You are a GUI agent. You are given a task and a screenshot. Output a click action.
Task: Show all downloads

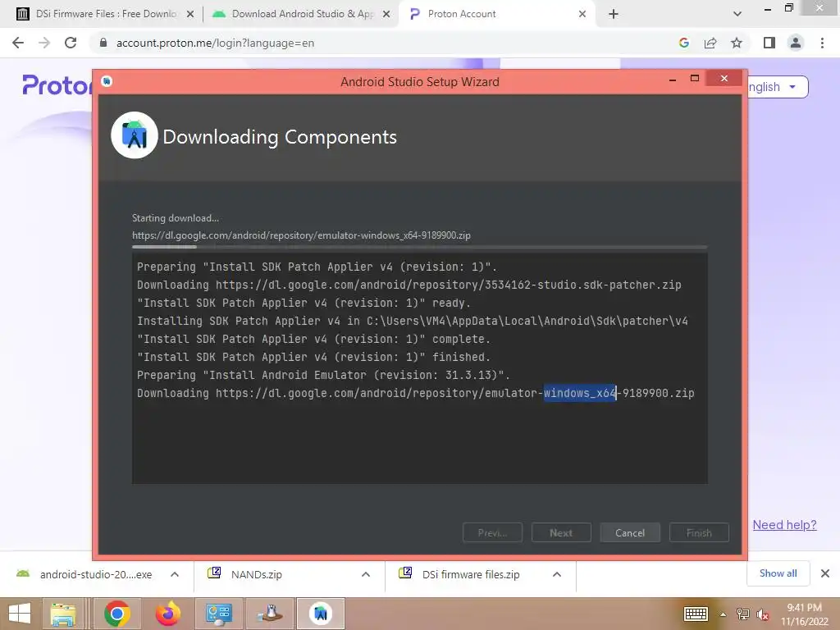coord(778,573)
